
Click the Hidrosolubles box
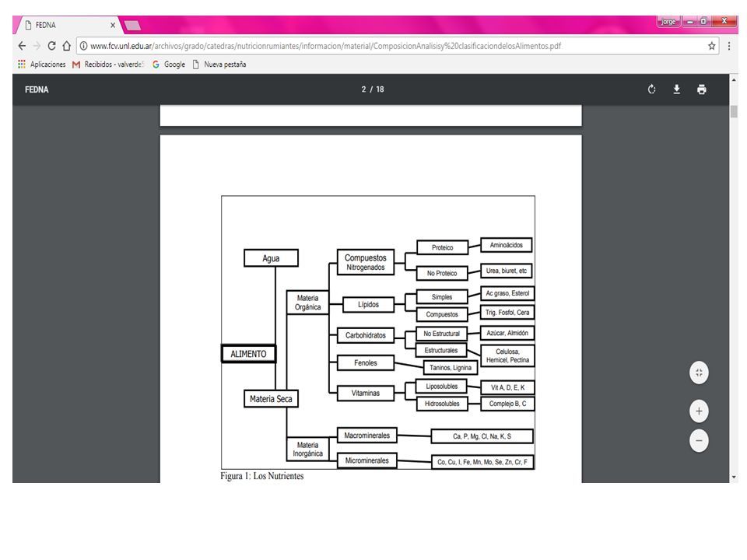(442, 404)
